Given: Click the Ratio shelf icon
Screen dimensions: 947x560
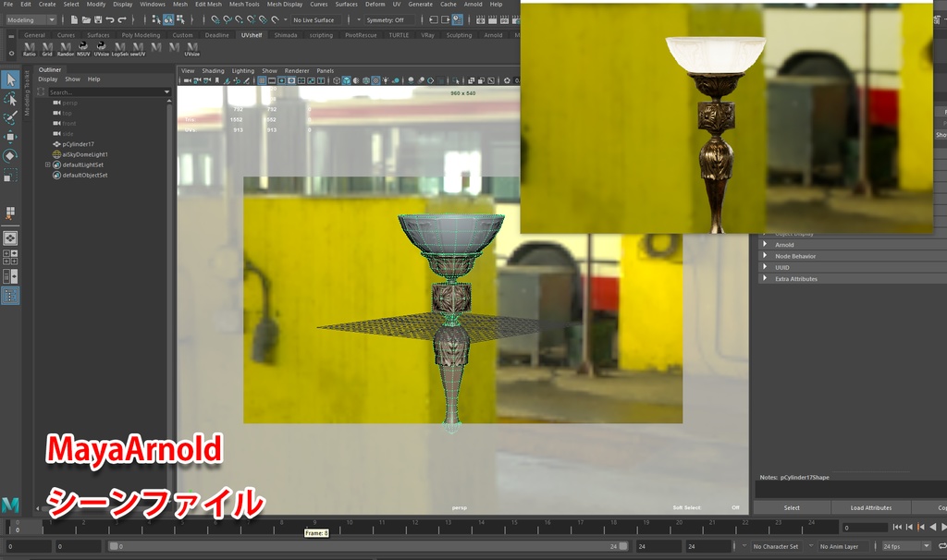Looking at the screenshot, I should (29, 49).
